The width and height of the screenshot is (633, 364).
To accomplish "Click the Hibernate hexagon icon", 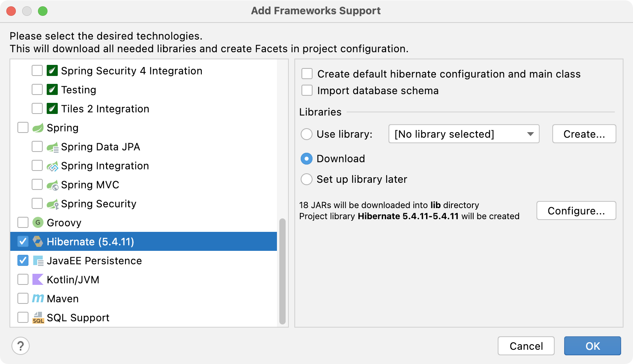I will coord(38,241).
